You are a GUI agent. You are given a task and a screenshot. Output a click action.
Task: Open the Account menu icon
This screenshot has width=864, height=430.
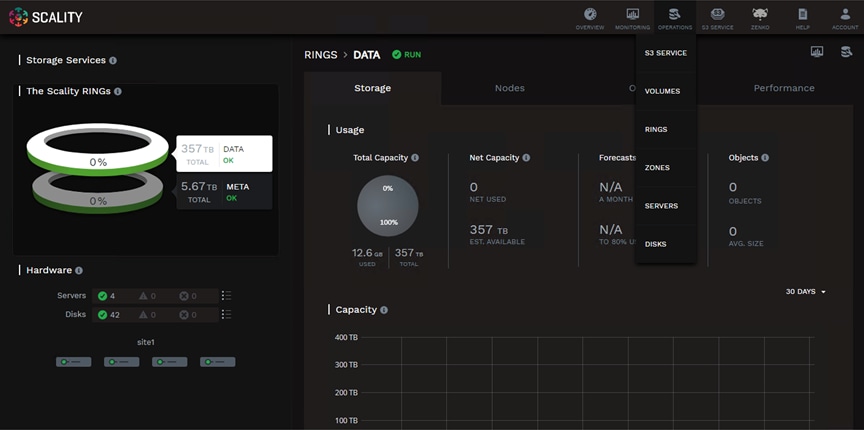point(845,14)
